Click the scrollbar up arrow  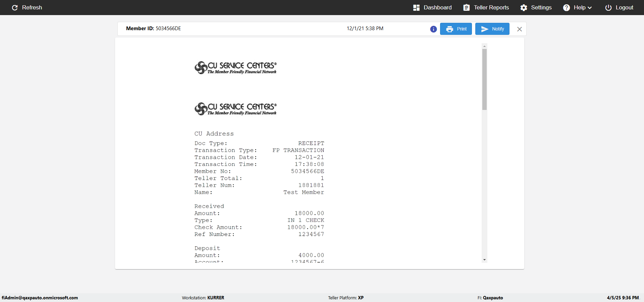(x=484, y=46)
